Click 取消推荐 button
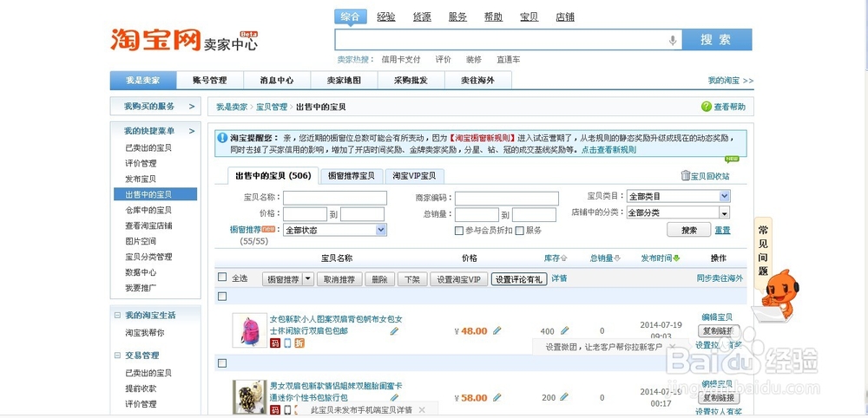The width and height of the screenshot is (868, 418). coord(339,279)
